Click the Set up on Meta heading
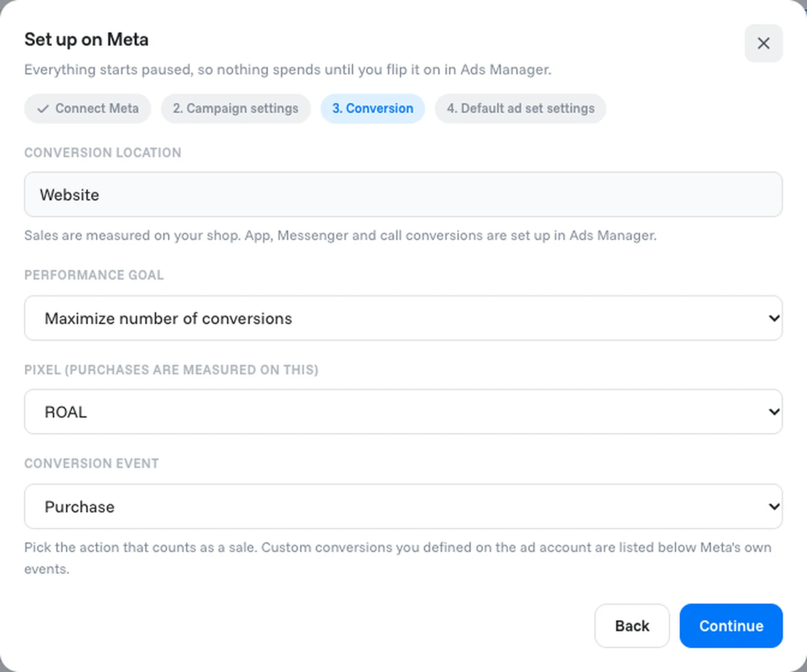 pyautogui.click(x=86, y=40)
